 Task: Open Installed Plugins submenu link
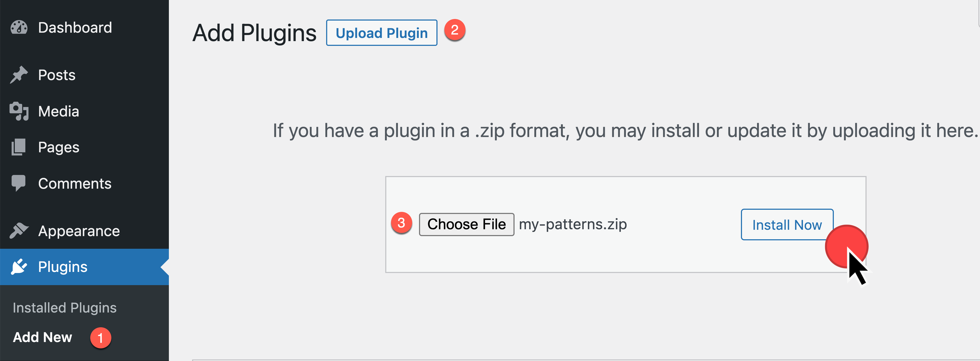tap(65, 308)
